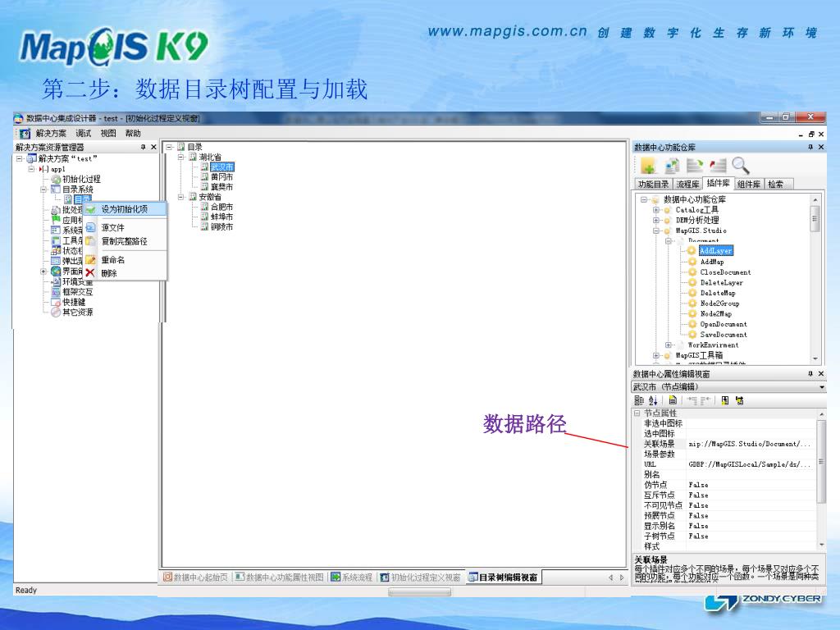
Task: Click the property pages icon in property toolbar
Action: pos(673,400)
